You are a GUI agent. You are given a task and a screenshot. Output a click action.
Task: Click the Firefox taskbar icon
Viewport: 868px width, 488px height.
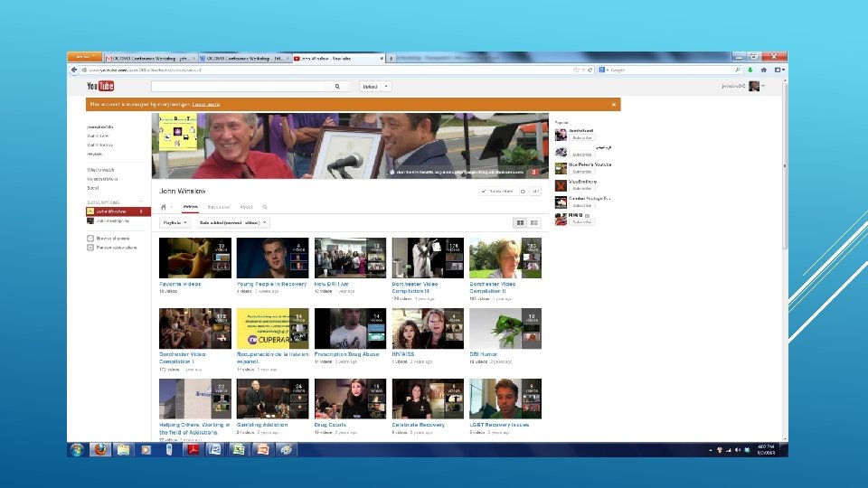[x=100, y=449]
